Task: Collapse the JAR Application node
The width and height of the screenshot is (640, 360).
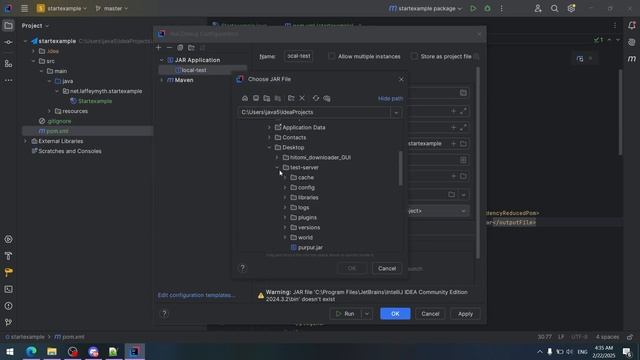Action: 162,60
